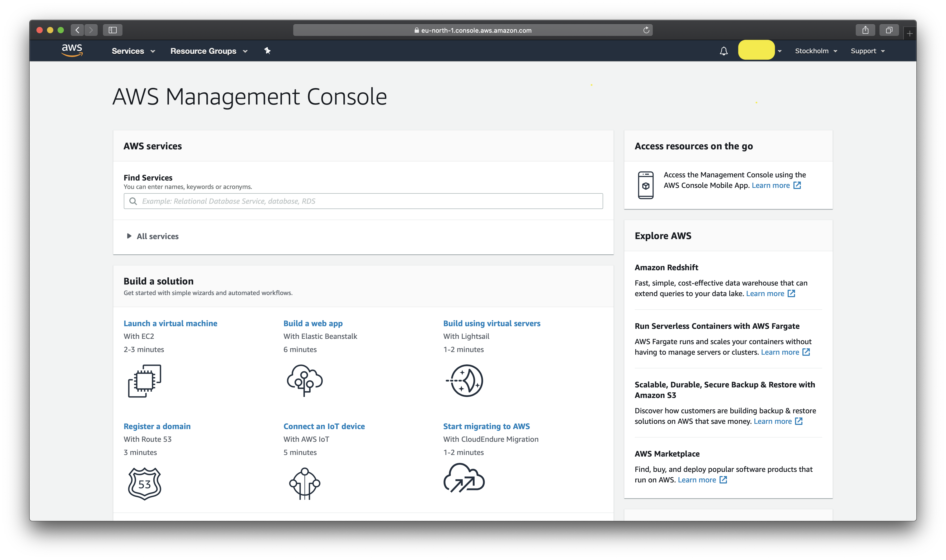Click Learn more under Amazon Redshift
The image size is (946, 560).
pos(765,293)
